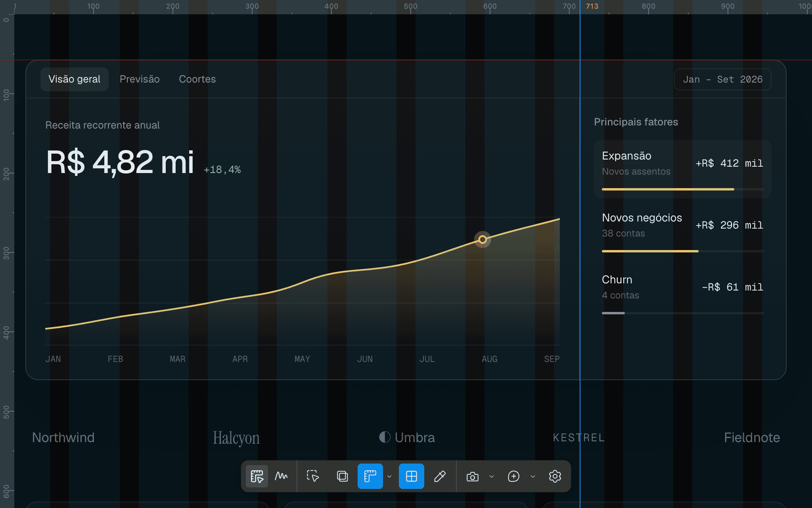
Task: Click the Northwind logo
Action: (63, 438)
